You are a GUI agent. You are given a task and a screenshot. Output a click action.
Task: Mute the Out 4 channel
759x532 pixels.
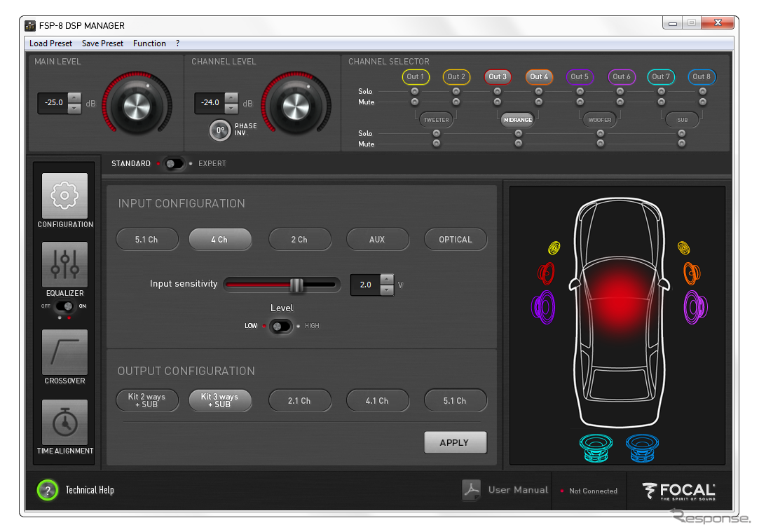(x=539, y=102)
